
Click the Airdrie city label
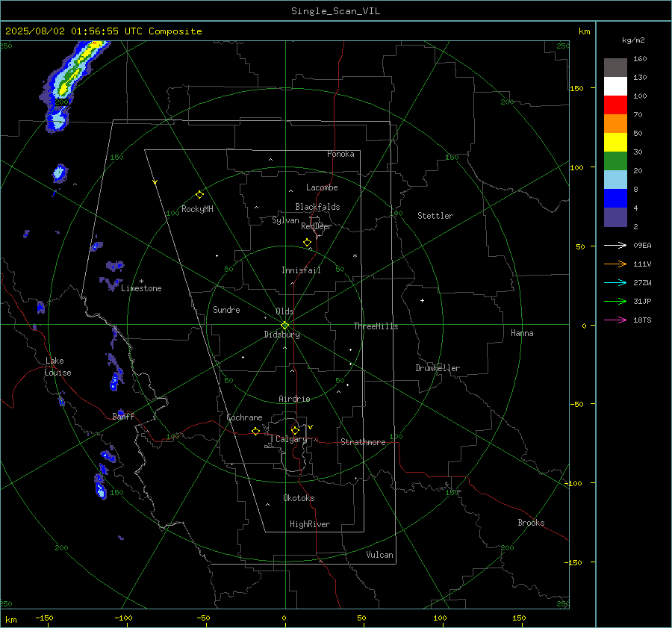pos(294,399)
